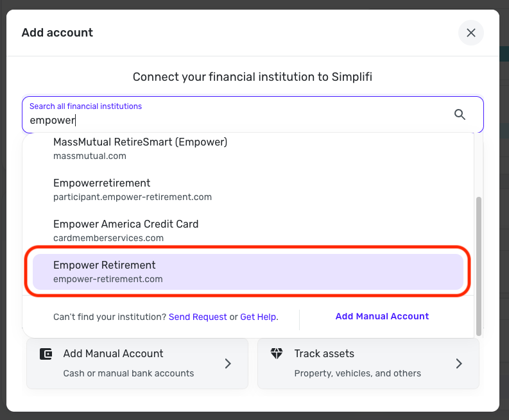This screenshot has width=509, height=420.
Task: Click the Get Help link
Action: point(259,317)
